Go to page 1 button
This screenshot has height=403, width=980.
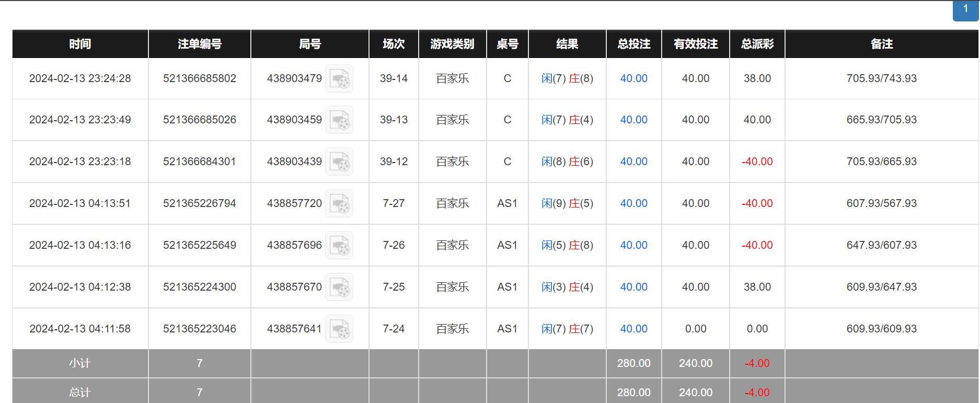point(965,10)
